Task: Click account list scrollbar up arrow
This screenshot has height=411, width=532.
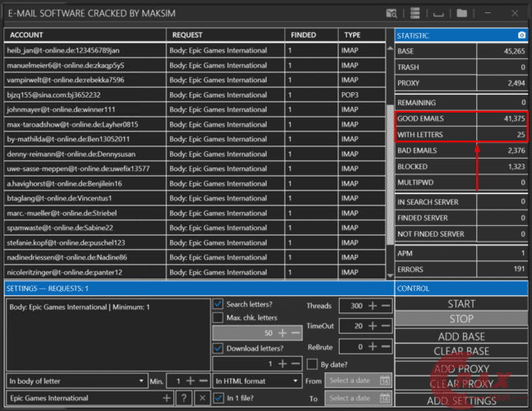Action: pos(390,48)
